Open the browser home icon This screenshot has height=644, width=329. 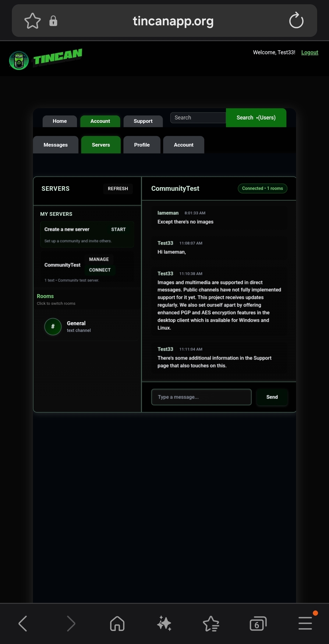coord(117,623)
